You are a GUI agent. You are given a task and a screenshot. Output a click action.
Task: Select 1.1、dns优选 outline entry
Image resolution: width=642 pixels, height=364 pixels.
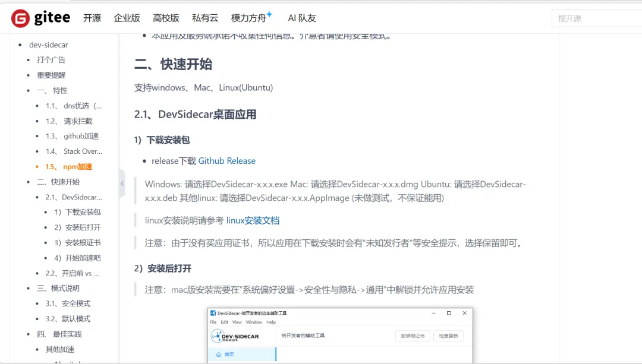click(74, 106)
